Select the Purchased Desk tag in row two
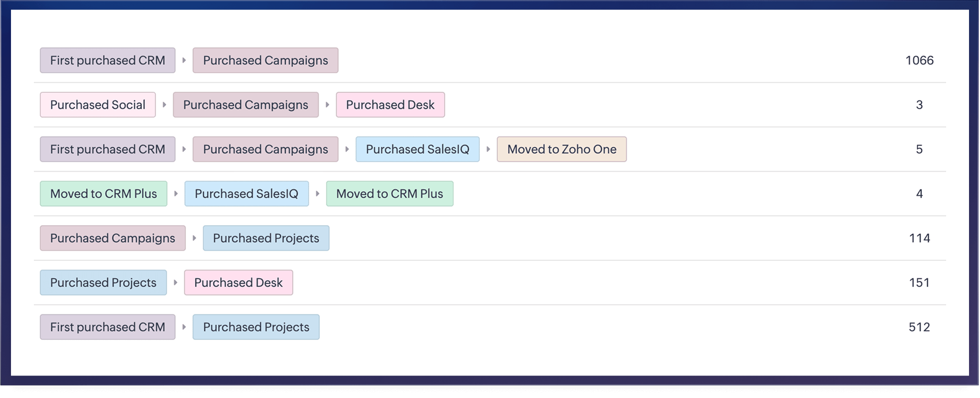Screen dimensions: 980x398 [x=390, y=105]
